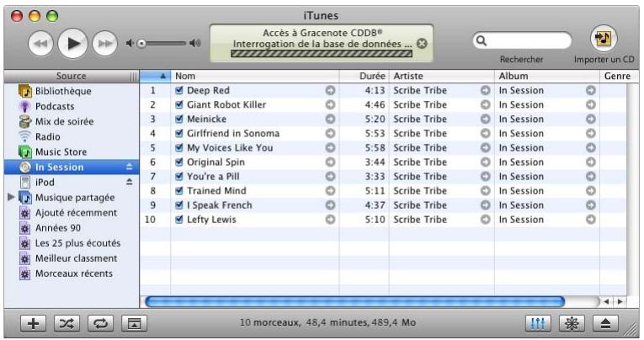Image resolution: width=644 pixels, height=340 pixels.
Task: Click the high volume speaker icon
Action: (195, 43)
